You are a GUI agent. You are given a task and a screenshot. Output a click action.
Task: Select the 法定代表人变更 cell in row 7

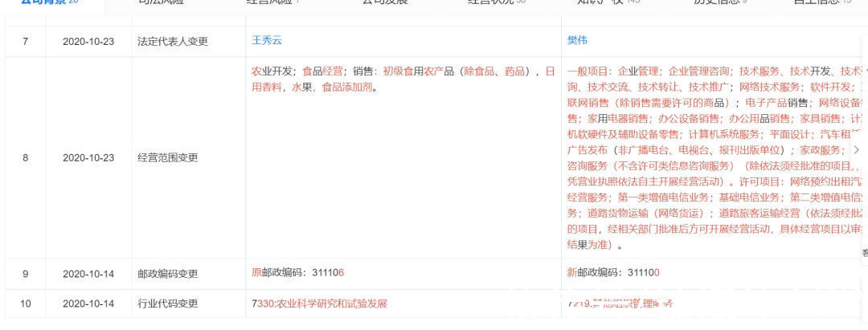coord(173,42)
